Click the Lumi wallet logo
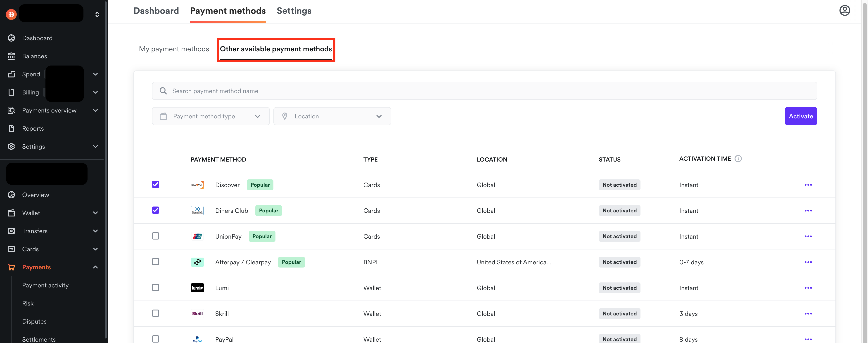This screenshot has width=868, height=343. (197, 288)
